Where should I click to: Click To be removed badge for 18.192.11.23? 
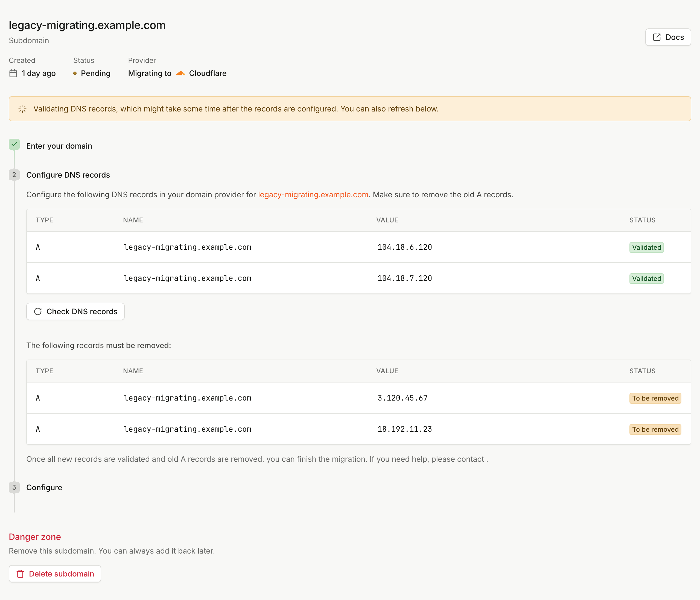coord(655,430)
